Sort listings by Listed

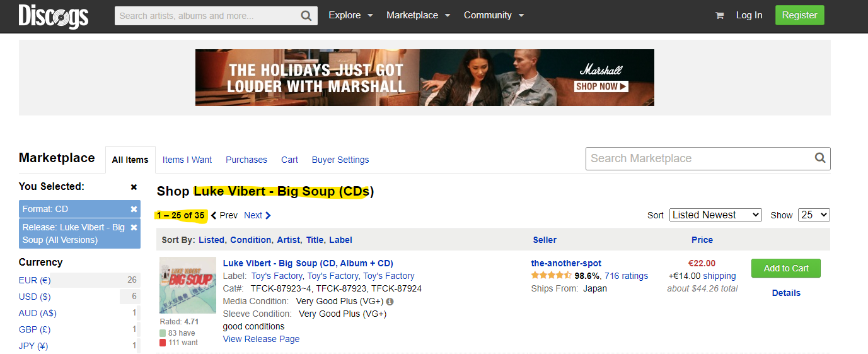point(211,240)
